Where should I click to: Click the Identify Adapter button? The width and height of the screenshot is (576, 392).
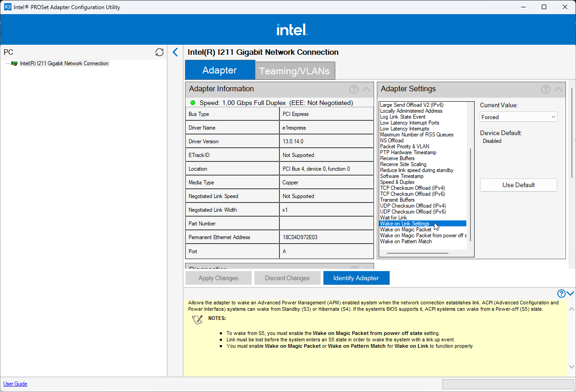[x=356, y=278]
